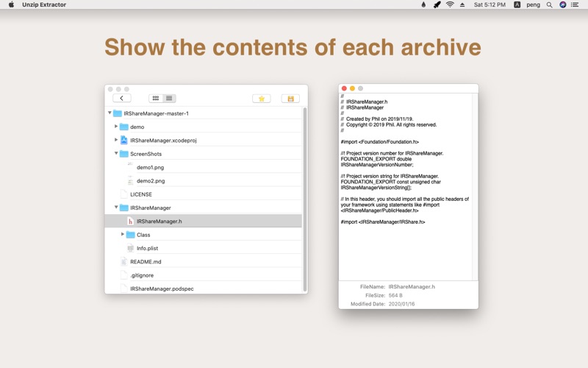Switch to list view mode
The width and height of the screenshot is (588, 368).
(169, 99)
